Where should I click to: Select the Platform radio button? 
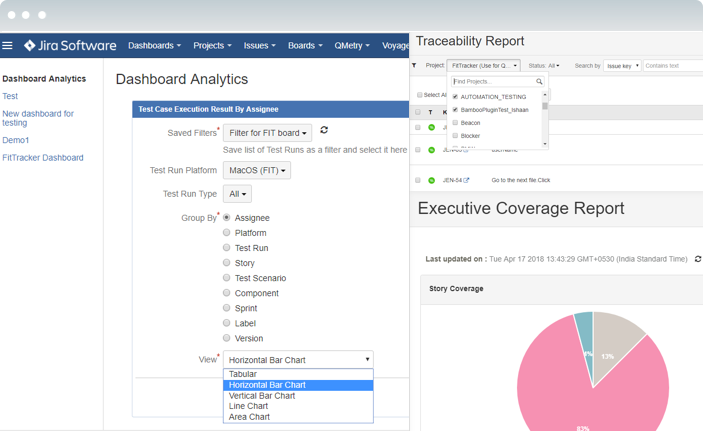tap(226, 232)
